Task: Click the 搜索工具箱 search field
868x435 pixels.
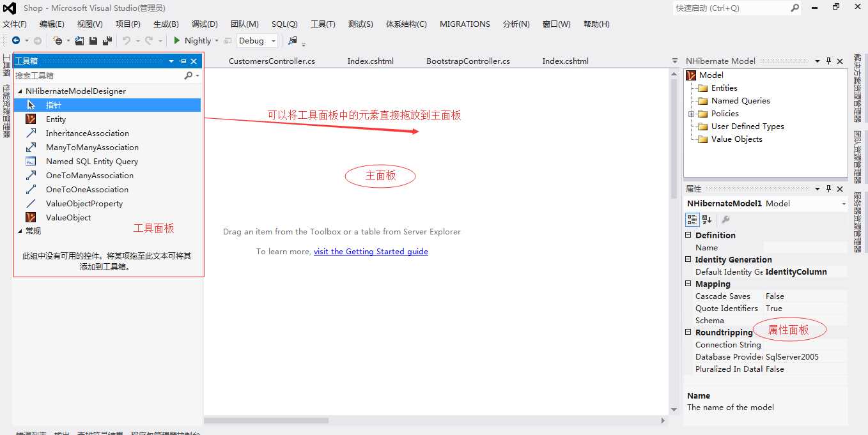Action: point(98,75)
